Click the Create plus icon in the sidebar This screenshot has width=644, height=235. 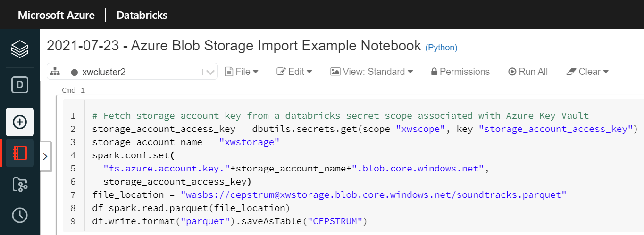pyautogui.click(x=20, y=122)
